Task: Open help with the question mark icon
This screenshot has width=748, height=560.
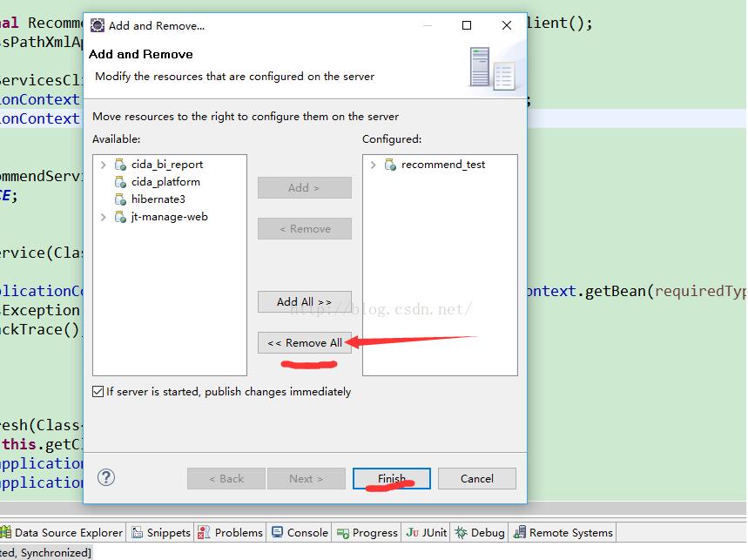Action: coord(106,477)
